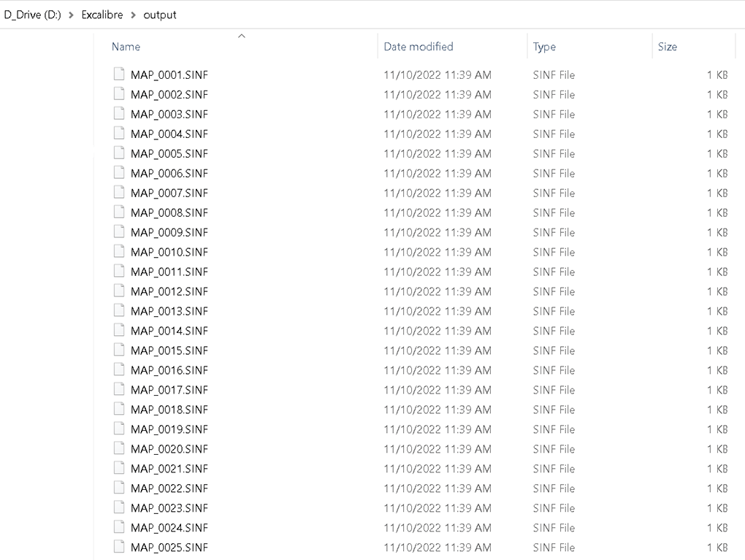Click the 1 KB size of MAP_0008.SINF
The height and width of the screenshot is (560, 745).
717,212
